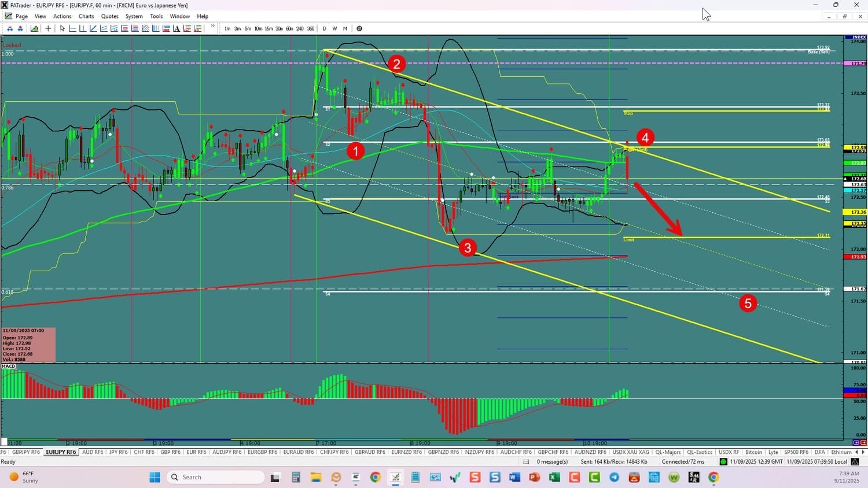Open the Calculator app from the taskbar
Screen dimensions: 868x488
click(296, 477)
